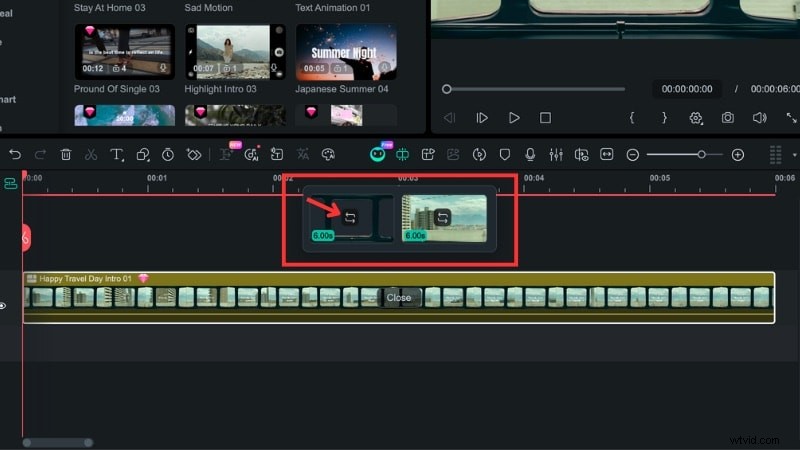Open the speed timer tool

point(168,154)
